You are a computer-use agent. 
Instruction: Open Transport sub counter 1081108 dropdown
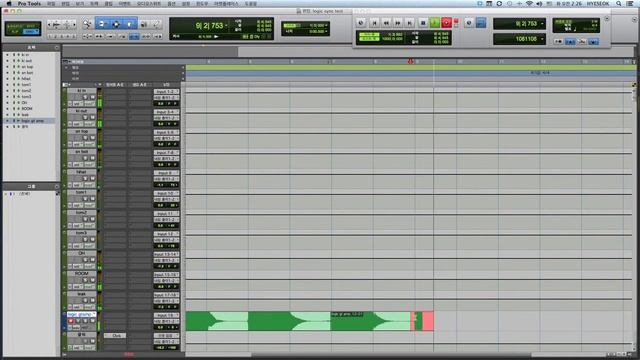tap(542, 39)
